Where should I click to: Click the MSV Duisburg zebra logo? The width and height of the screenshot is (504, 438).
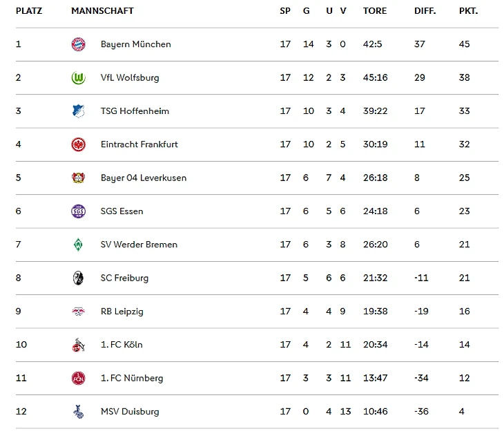[78, 412]
